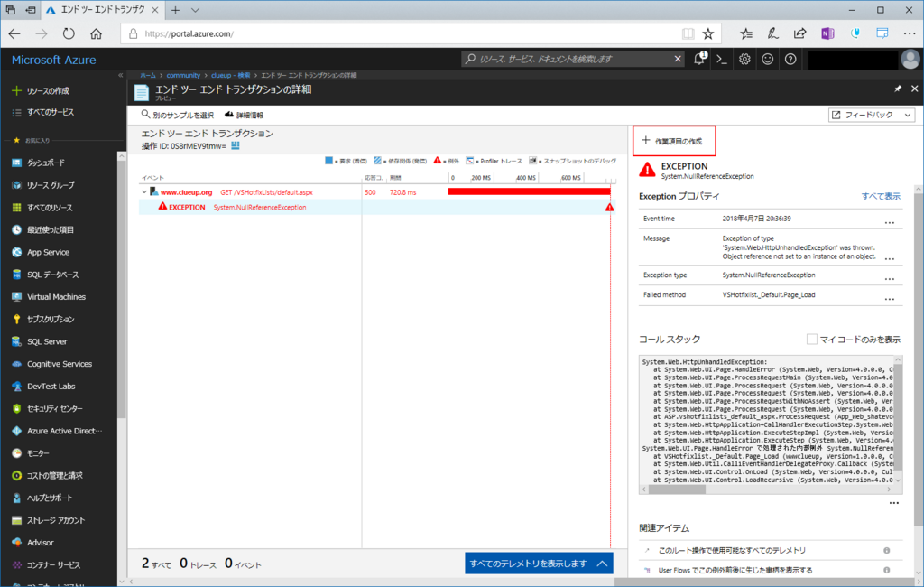Open ellipsis menu for Event time
This screenshot has height=587, width=924.
[x=889, y=222]
